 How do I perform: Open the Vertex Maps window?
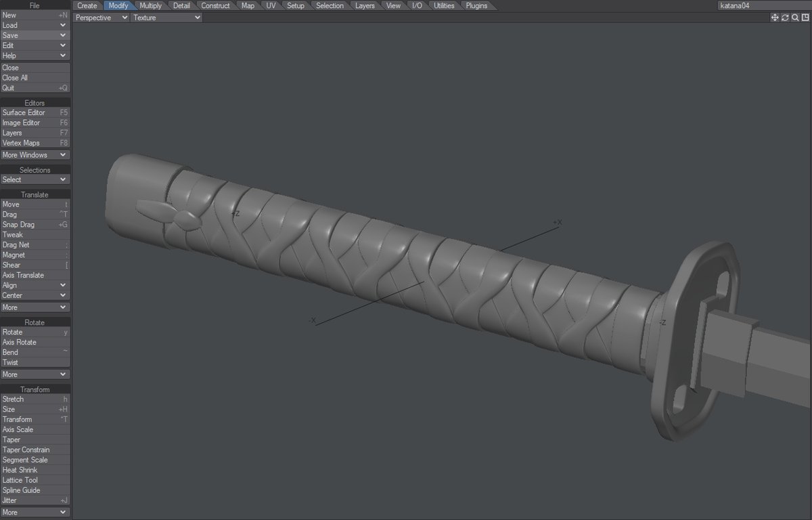click(x=35, y=143)
